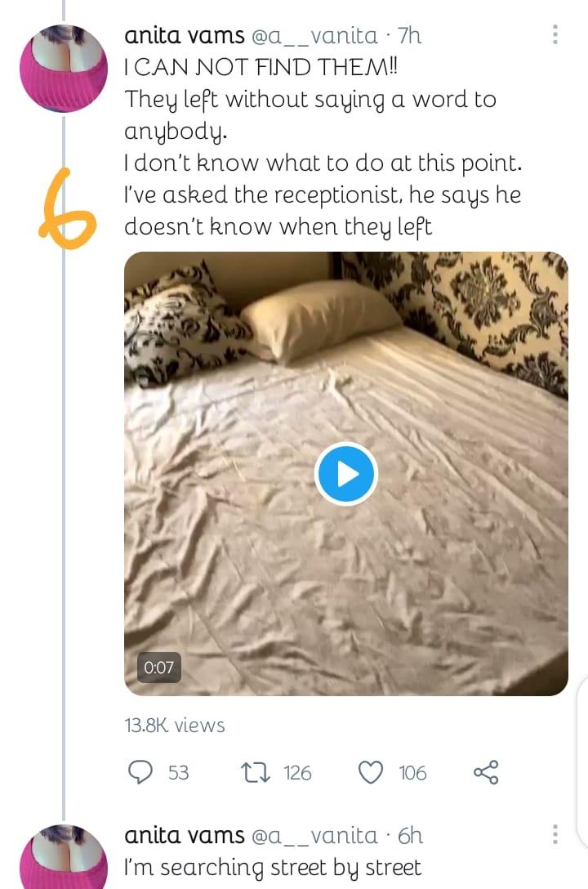Tap the retweet count 126
Image resolution: width=588 pixels, height=889 pixels.
[297, 772]
